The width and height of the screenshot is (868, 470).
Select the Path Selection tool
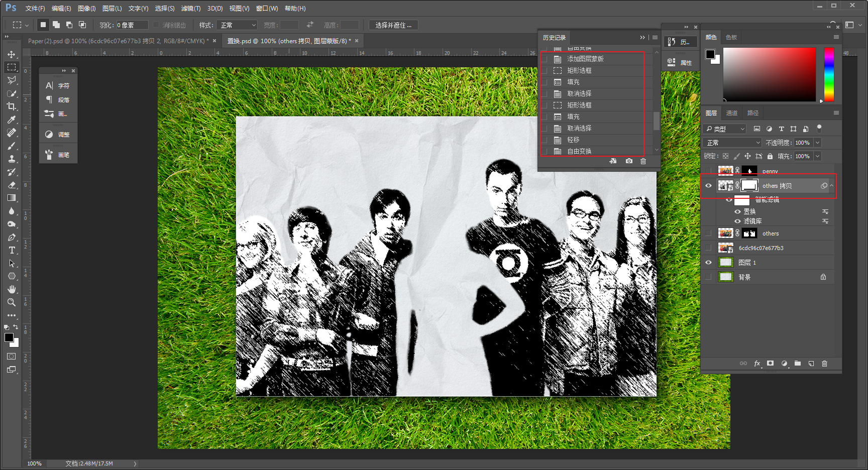pyautogui.click(x=11, y=263)
